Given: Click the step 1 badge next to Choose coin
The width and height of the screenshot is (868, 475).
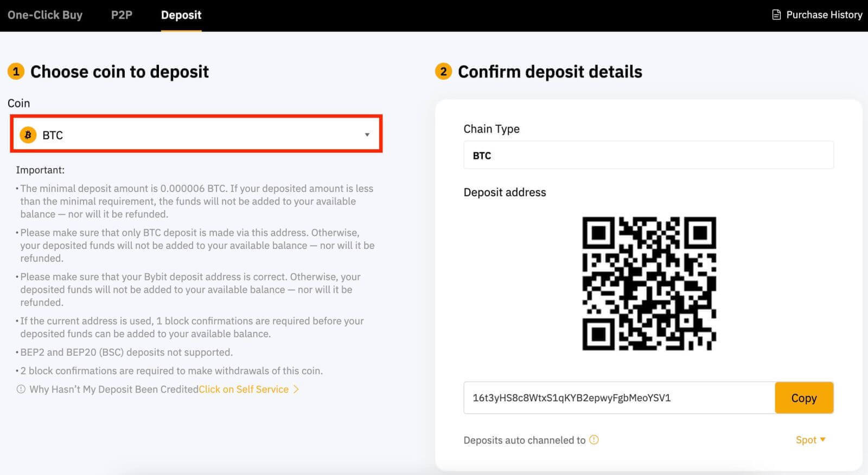Looking at the screenshot, I should pos(16,71).
